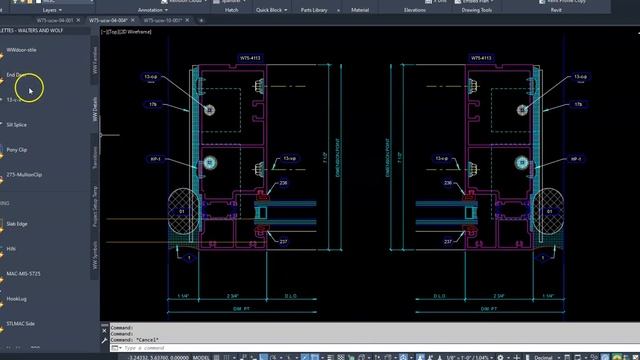640x360 pixels.
Task: Open the WW Symbols palette tab
Action: (95, 255)
